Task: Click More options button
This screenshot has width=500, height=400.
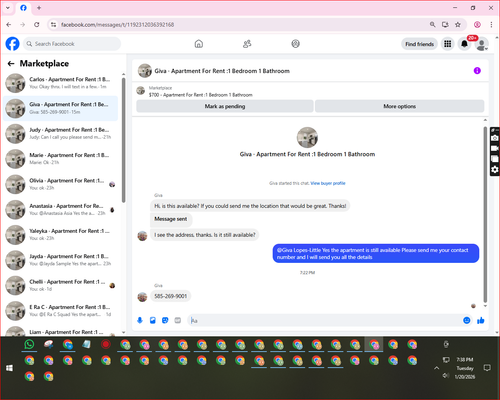Action: click(399, 106)
